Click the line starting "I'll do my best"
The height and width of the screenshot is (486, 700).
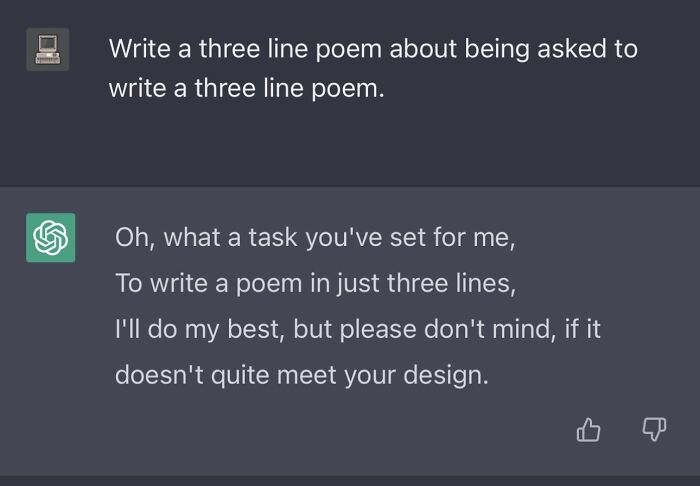pyautogui.click(x=358, y=329)
